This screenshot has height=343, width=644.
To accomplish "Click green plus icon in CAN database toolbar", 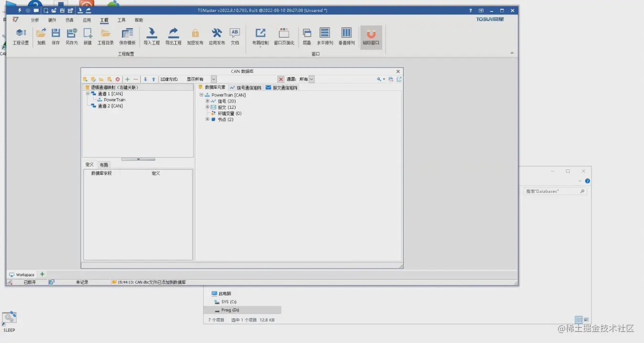I will click(x=128, y=79).
